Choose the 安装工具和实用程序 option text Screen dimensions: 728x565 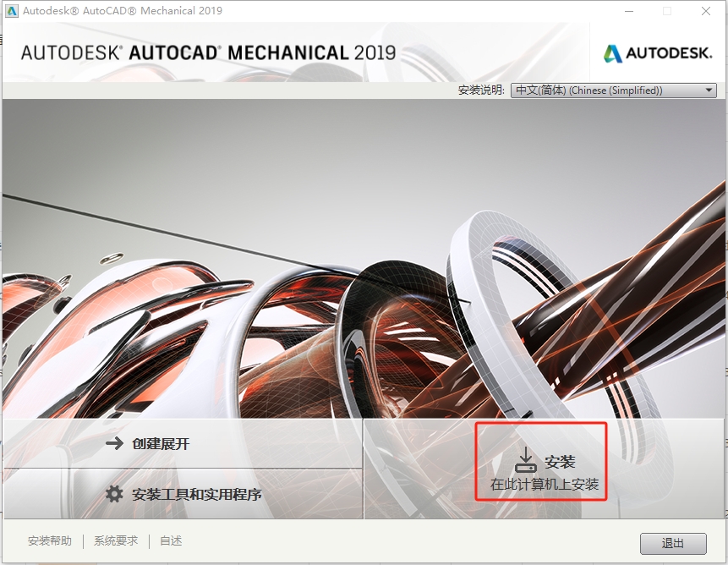[x=197, y=494]
